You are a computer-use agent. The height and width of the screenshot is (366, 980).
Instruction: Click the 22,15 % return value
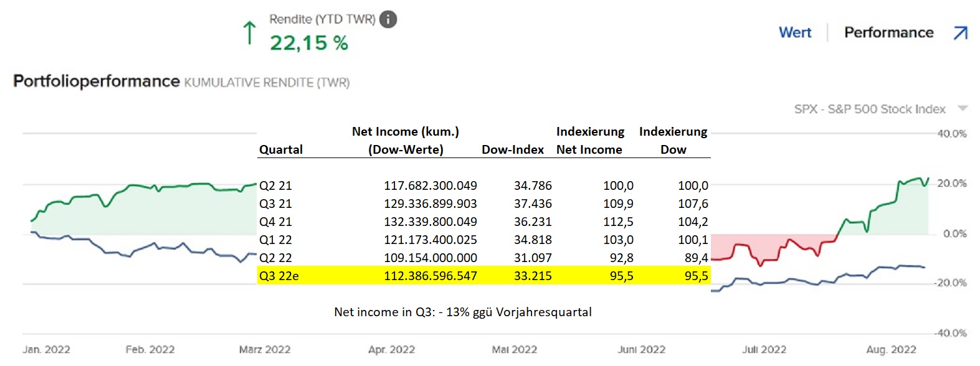tap(308, 43)
